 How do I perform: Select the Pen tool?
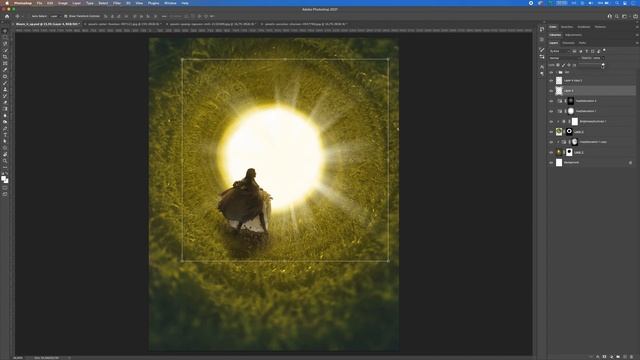[5, 129]
